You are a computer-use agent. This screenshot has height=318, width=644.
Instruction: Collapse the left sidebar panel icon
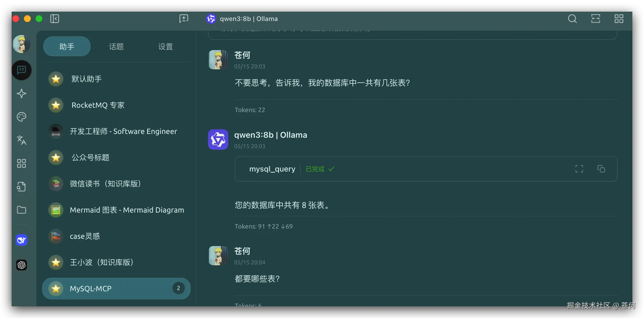pos(55,19)
